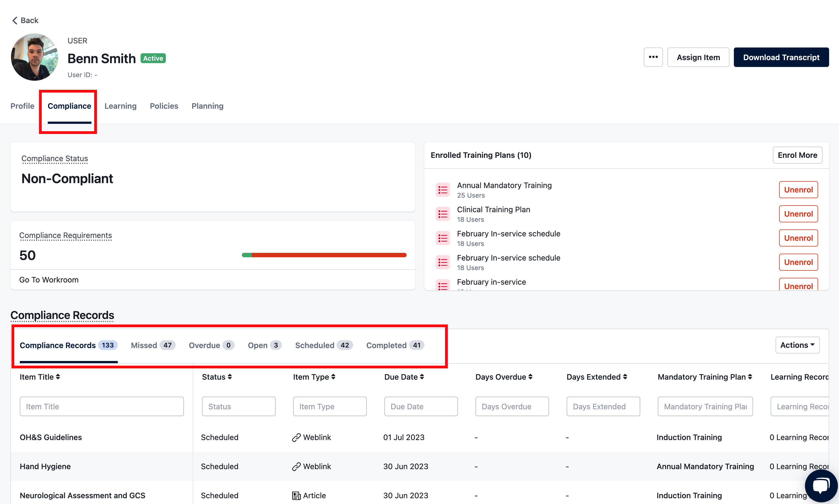Click the Clinical Training Plan list icon
This screenshot has width=839, height=504.
pos(443,214)
